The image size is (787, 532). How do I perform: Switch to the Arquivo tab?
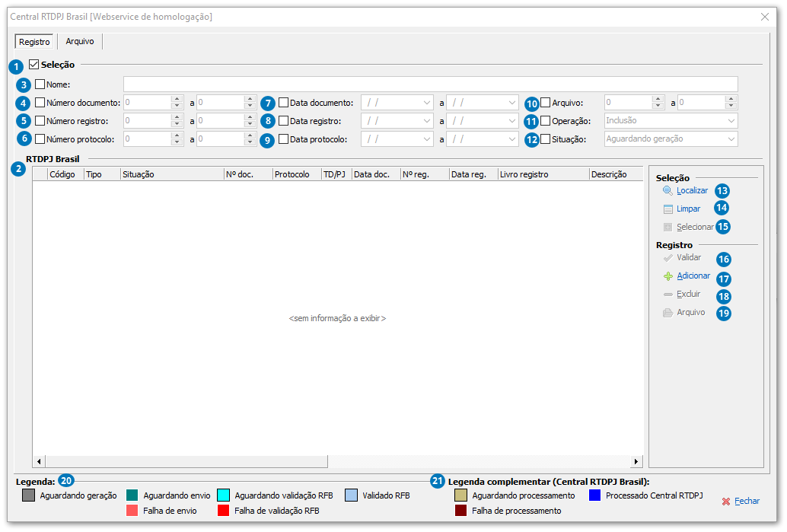(x=80, y=41)
